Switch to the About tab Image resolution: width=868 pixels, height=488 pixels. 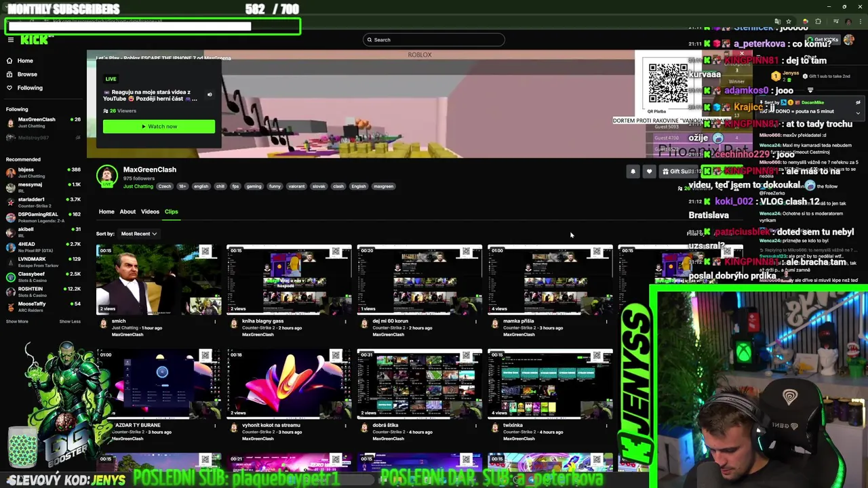click(x=127, y=211)
